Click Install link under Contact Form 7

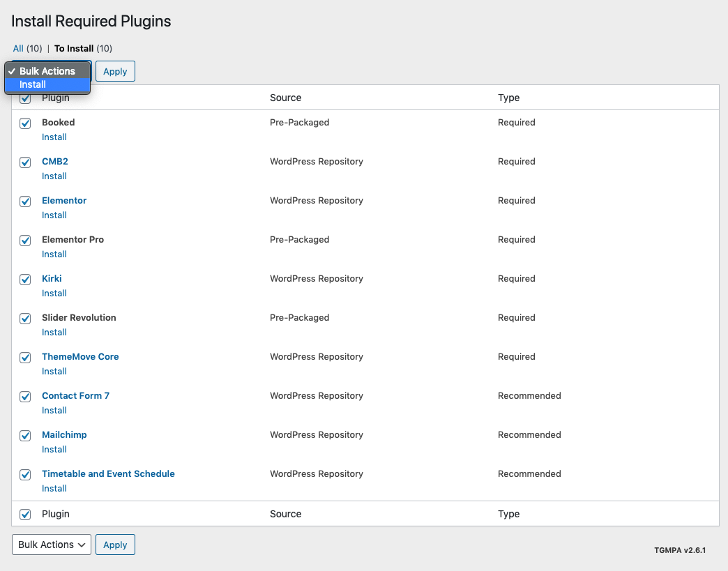54,410
